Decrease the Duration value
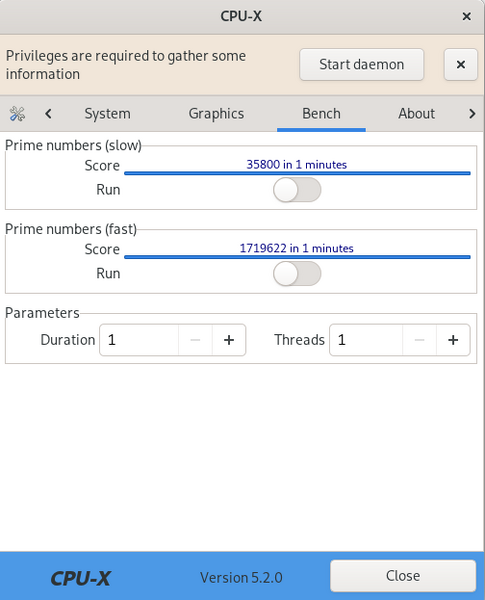Screen dimensions: 485x600 coord(195,340)
